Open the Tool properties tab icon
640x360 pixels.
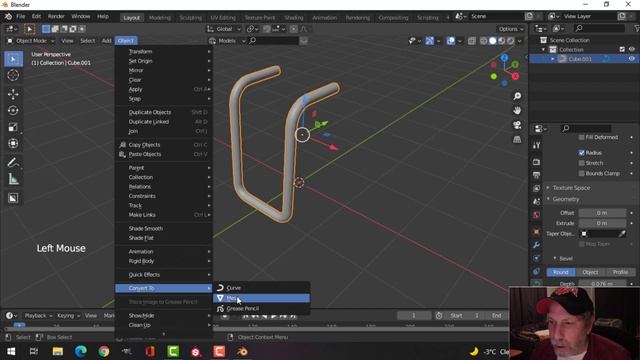pos(536,145)
